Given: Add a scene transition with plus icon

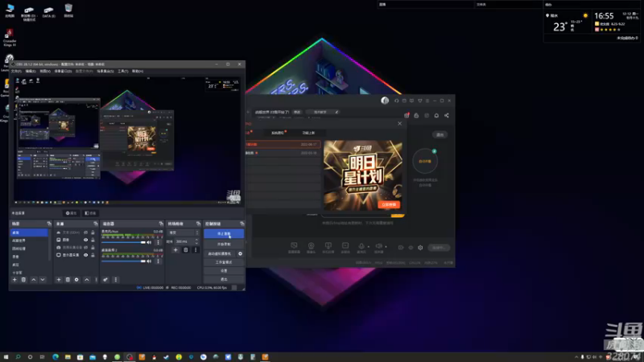Looking at the screenshot, I should click(x=175, y=249).
